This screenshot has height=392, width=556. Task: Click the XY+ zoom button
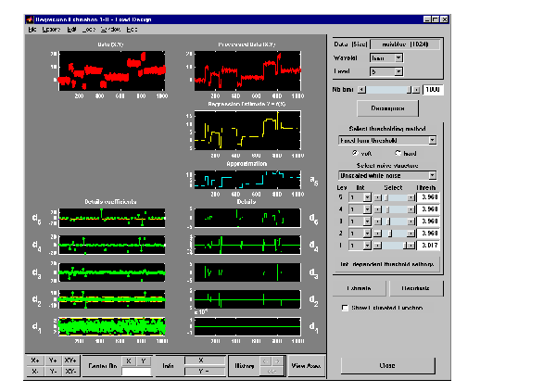[x=70, y=360]
